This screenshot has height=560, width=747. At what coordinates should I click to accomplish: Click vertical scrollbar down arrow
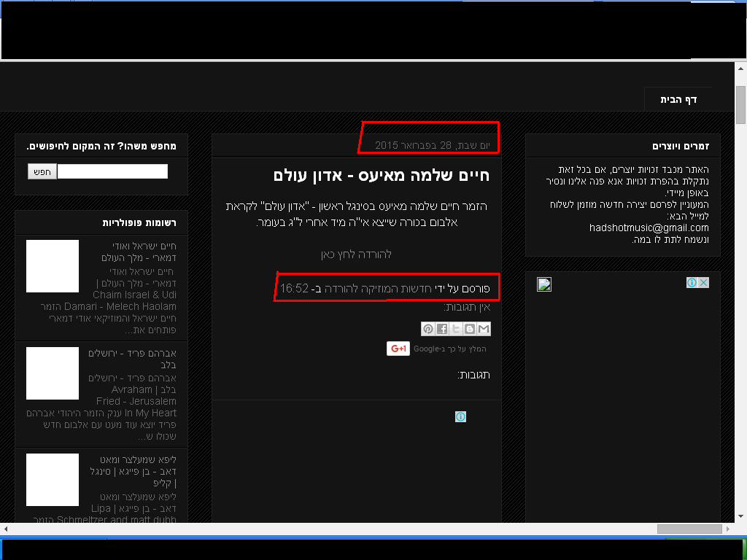pos(740,517)
